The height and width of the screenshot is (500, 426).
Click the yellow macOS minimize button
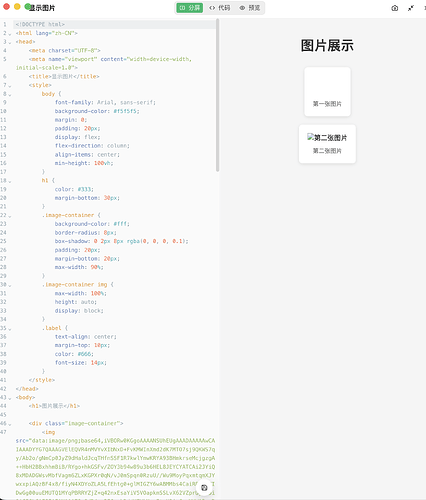17,6
